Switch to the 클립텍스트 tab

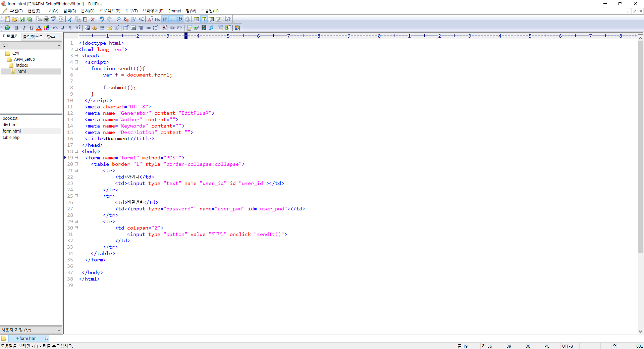click(x=33, y=37)
